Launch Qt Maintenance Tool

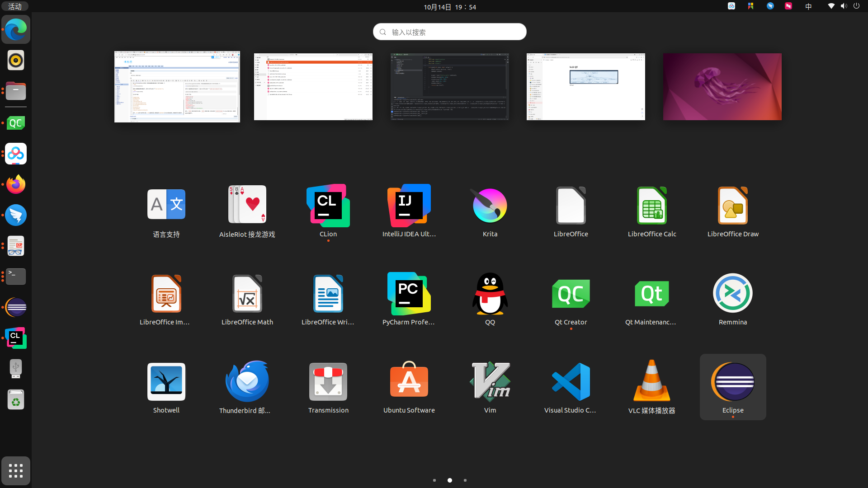[x=652, y=299]
